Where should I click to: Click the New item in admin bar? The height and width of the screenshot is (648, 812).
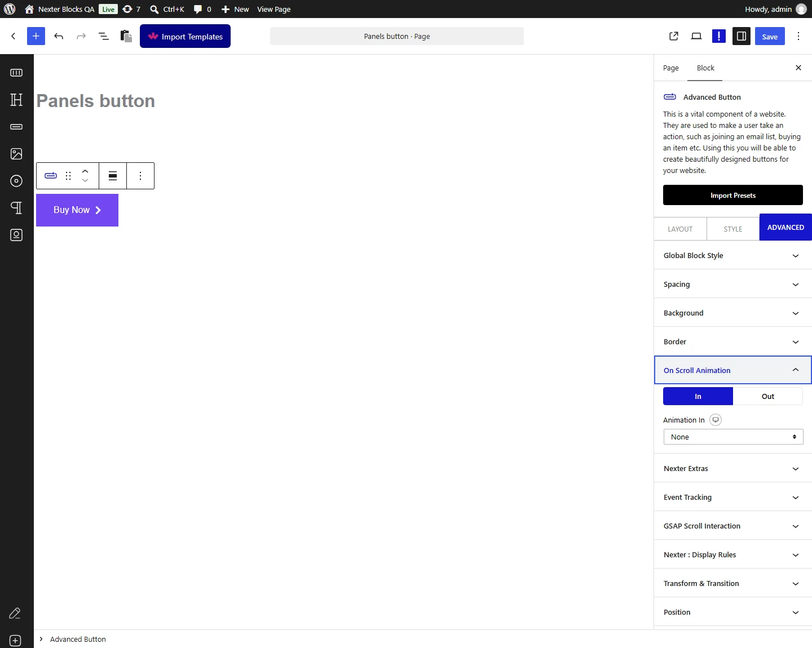point(235,9)
